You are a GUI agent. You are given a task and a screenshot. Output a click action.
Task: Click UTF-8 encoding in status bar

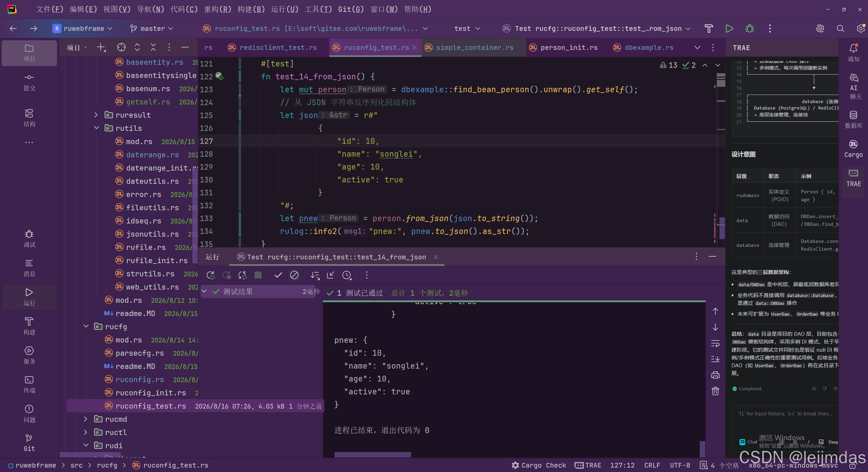[680, 465]
